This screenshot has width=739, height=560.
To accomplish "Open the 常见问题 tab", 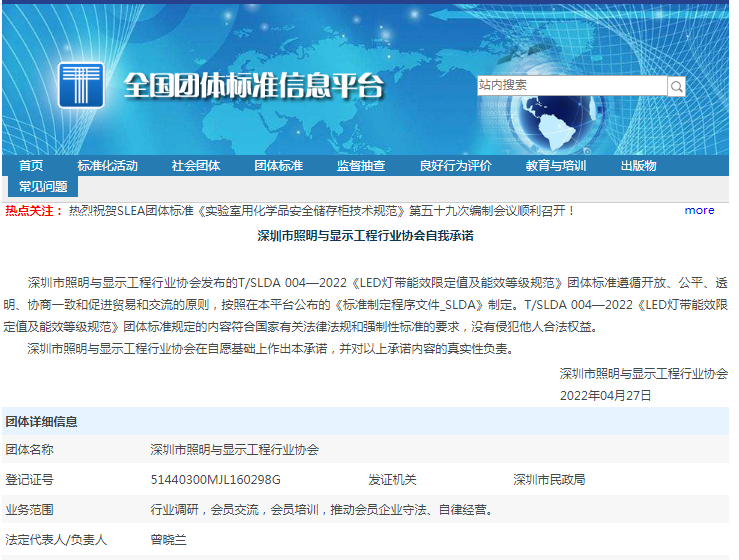I will pyautogui.click(x=43, y=187).
